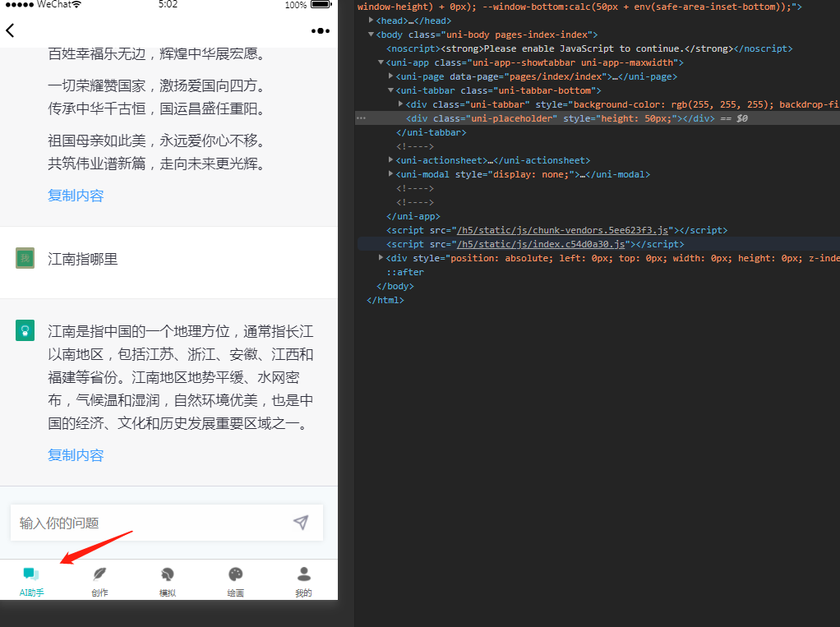Select the closing /uni-app tag line

tap(413, 216)
